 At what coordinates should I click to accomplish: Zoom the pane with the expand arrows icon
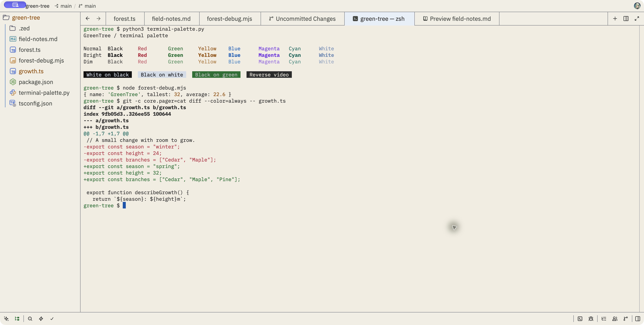[x=637, y=18]
